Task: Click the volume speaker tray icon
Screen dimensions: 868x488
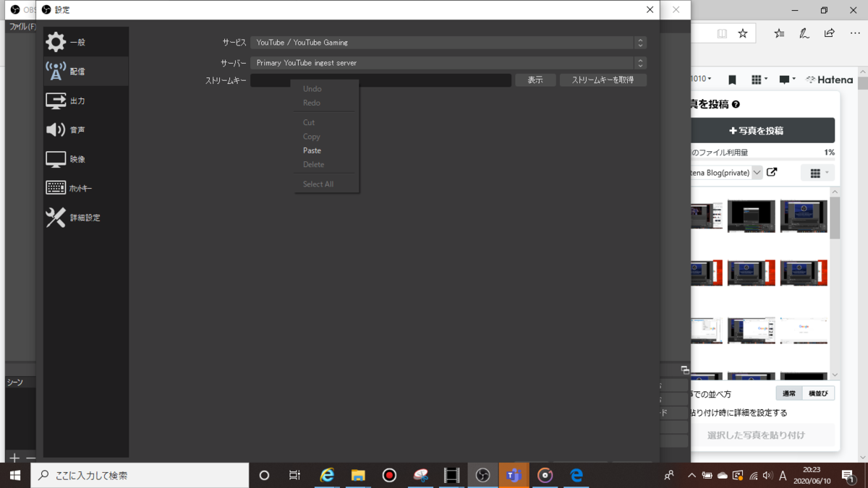Action: coord(767,475)
